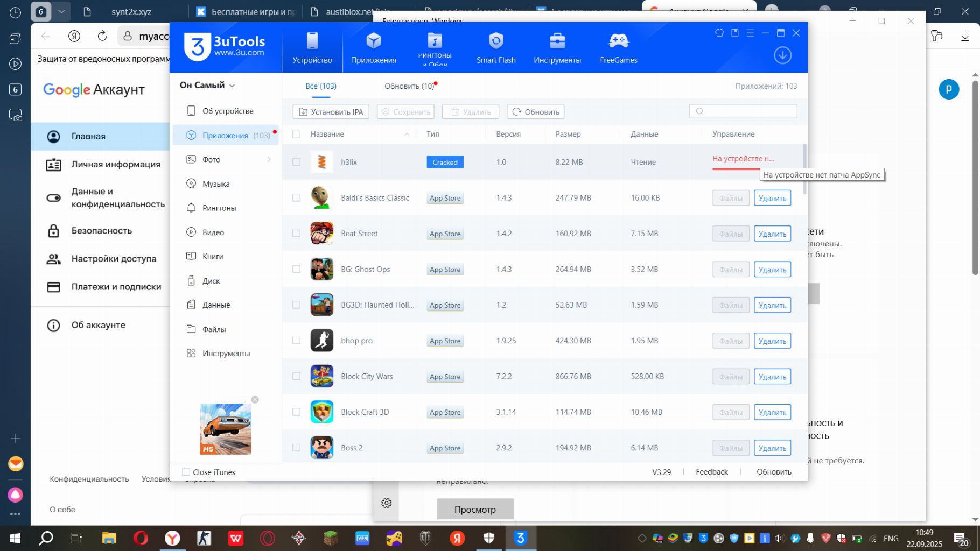Toggle the select-all checkbox in header row

pyautogui.click(x=296, y=134)
